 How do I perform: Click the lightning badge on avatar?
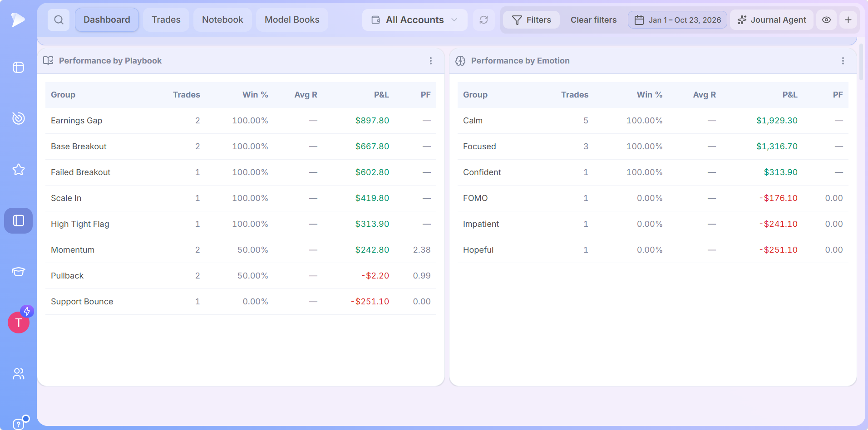coord(27,311)
